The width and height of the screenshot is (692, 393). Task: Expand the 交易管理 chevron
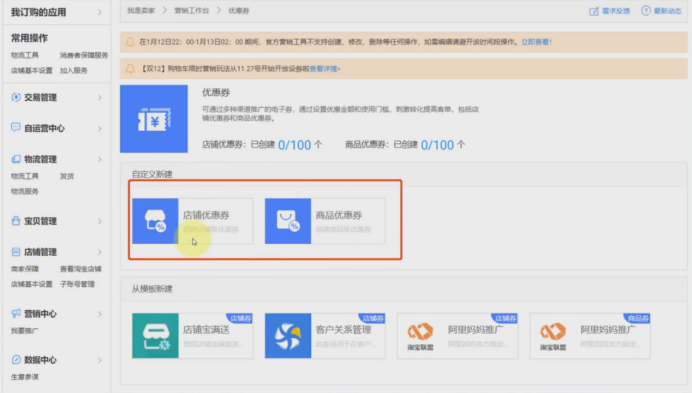pyautogui.click(x=99, y=98)
